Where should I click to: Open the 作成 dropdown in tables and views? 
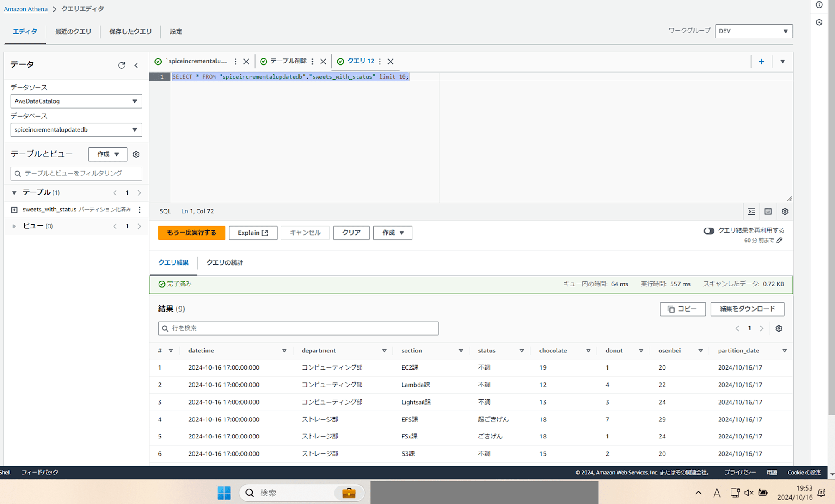pyautogui.click(x=108, y=154)
